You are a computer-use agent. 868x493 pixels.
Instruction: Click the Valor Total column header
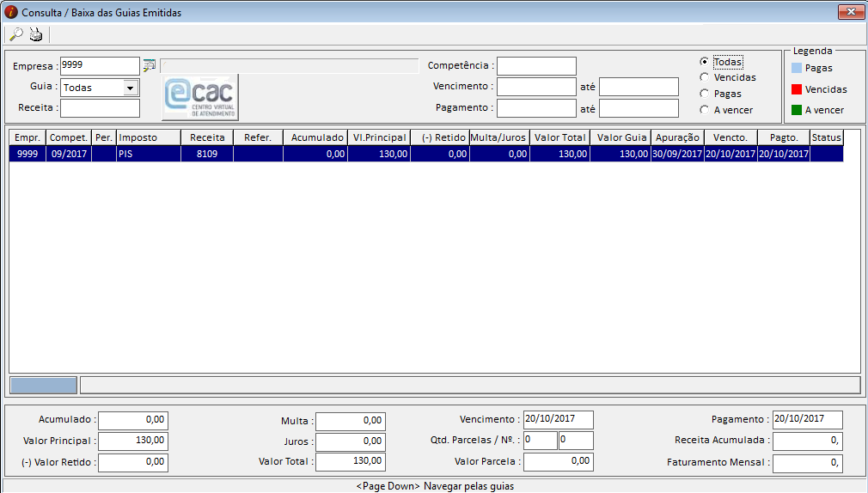[559, 137]
